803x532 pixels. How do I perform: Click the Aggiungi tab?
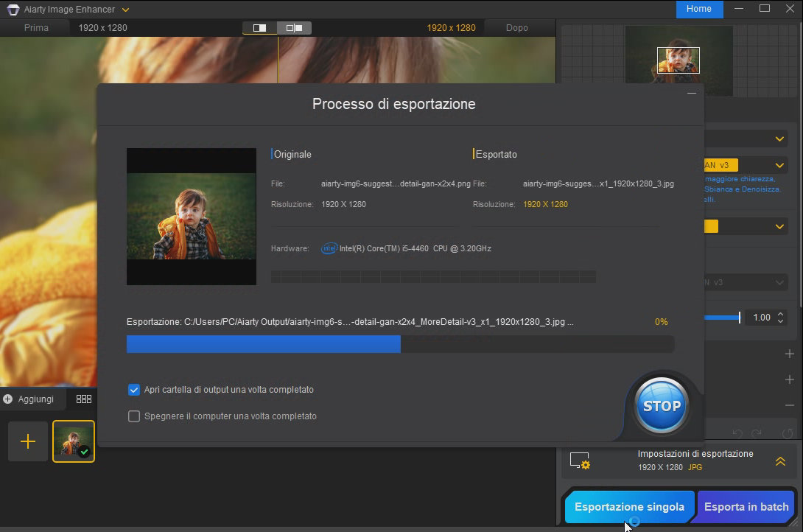pos(29,399)
